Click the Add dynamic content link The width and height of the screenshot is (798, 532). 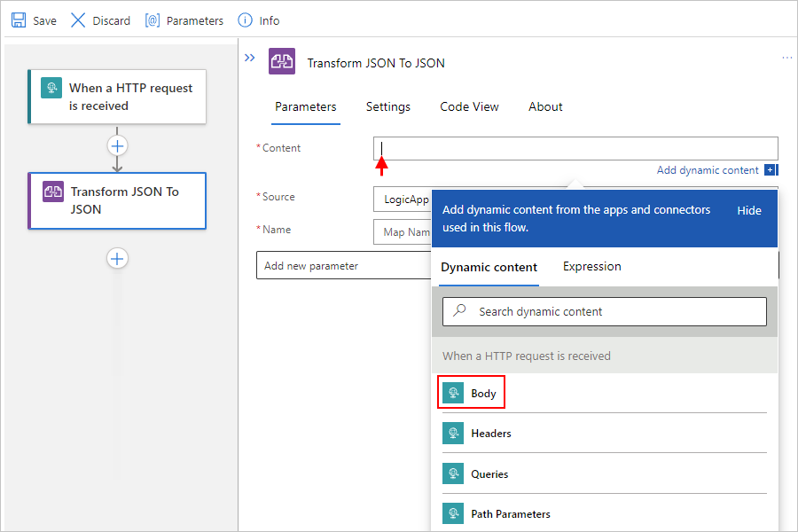[708, 170]
